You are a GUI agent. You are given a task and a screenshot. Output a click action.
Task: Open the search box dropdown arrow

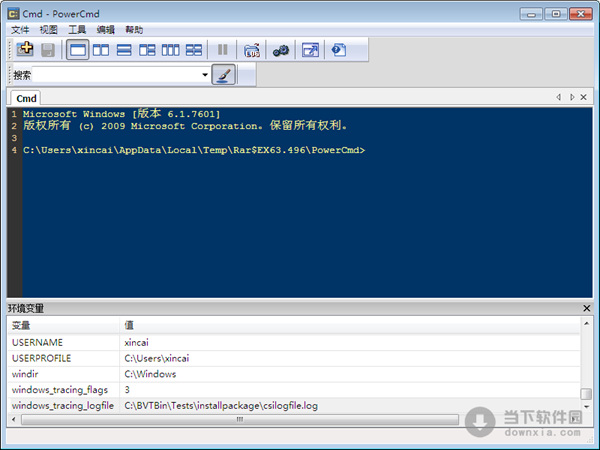(x=205, y=75)
